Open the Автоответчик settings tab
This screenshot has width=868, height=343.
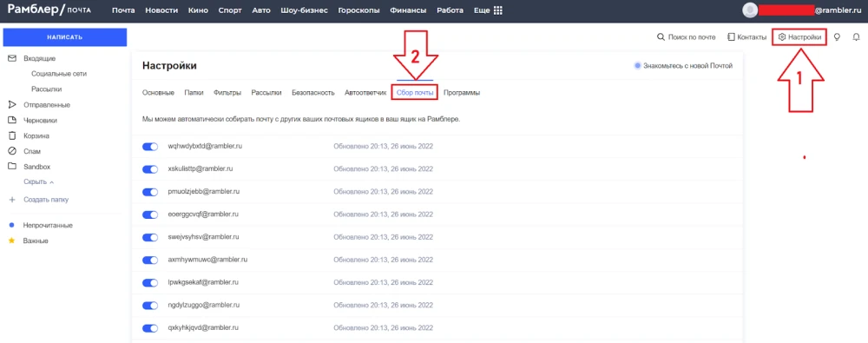tap(365, 93)
